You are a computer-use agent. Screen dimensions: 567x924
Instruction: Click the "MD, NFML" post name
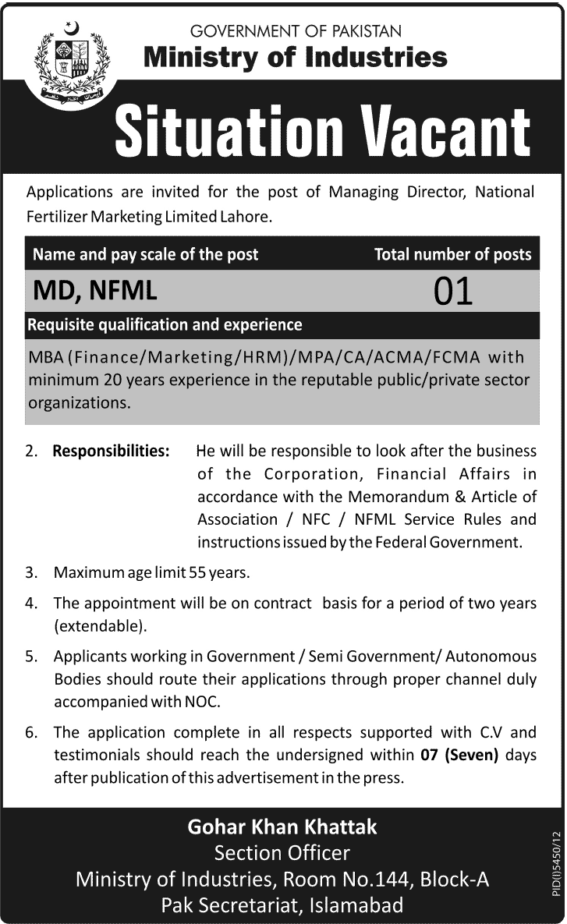[94, 291]
